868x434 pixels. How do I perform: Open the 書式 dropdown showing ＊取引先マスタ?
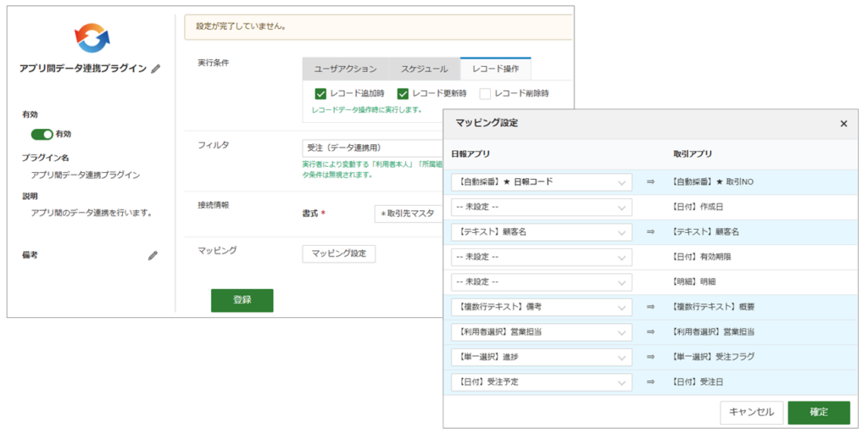[x=409, y=214]
